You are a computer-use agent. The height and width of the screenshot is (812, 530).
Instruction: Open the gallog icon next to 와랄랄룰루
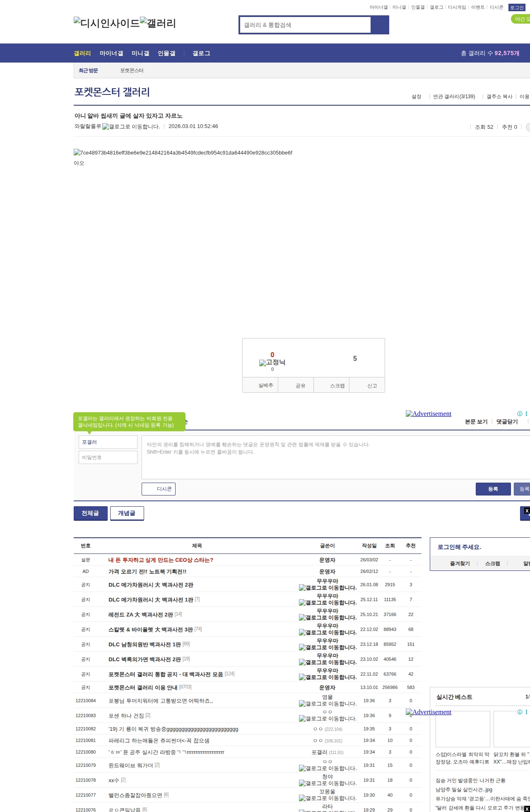[131, 127]
